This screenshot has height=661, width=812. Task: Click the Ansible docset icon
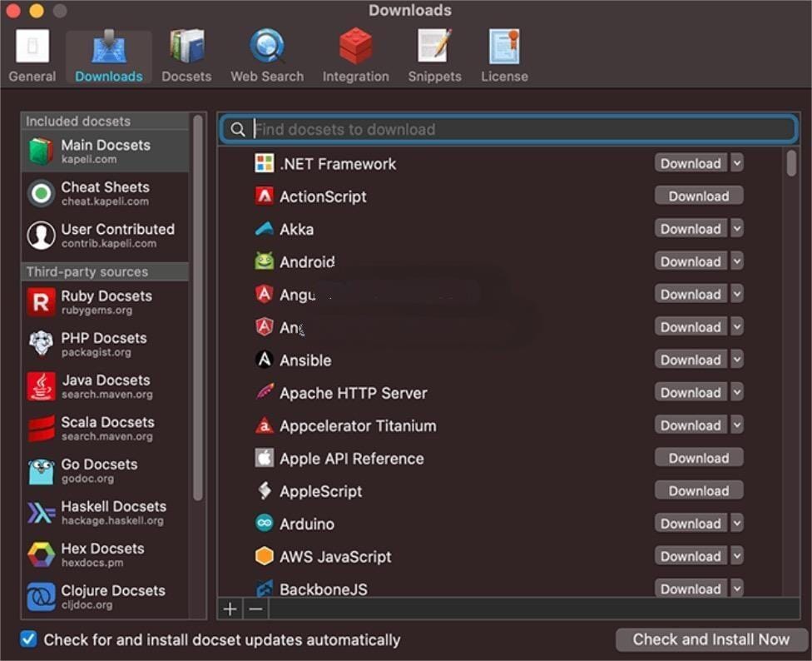[x=264, y=360]
